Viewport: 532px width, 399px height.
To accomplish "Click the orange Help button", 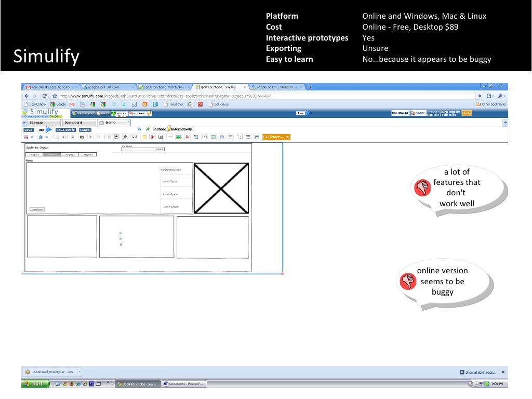I will [x=467, y=113].
